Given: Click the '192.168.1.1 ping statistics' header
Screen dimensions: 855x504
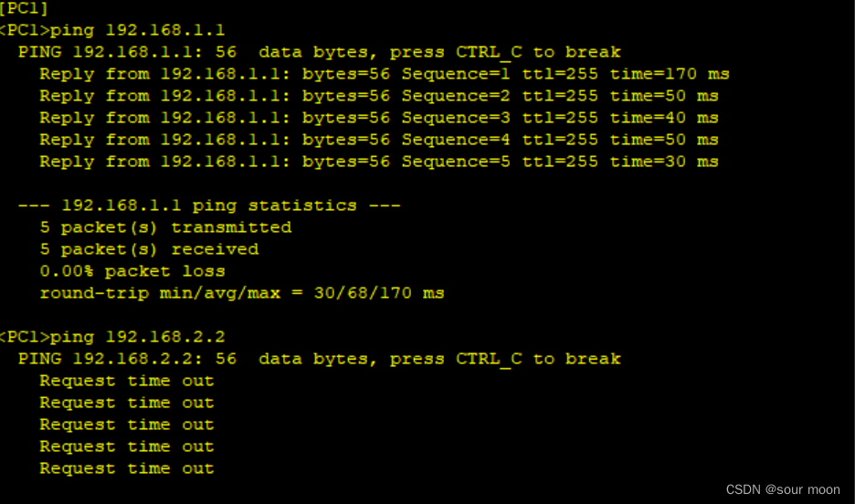Looking at the screenshot, I should (209, 205).
